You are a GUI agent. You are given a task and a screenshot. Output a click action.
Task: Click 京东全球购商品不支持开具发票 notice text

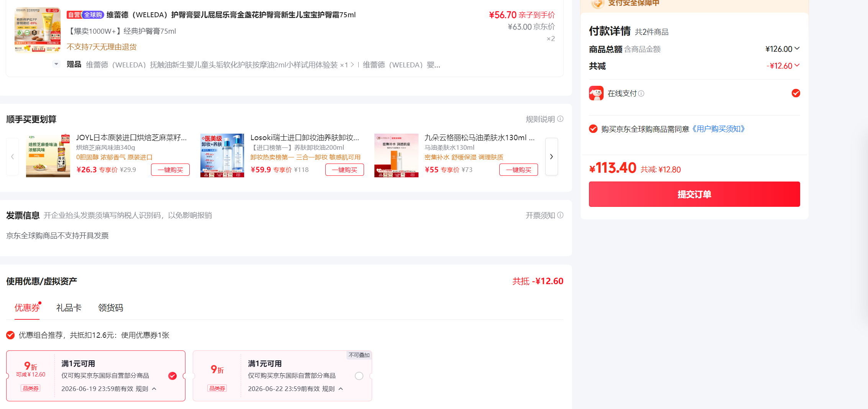tap(57, 236)
